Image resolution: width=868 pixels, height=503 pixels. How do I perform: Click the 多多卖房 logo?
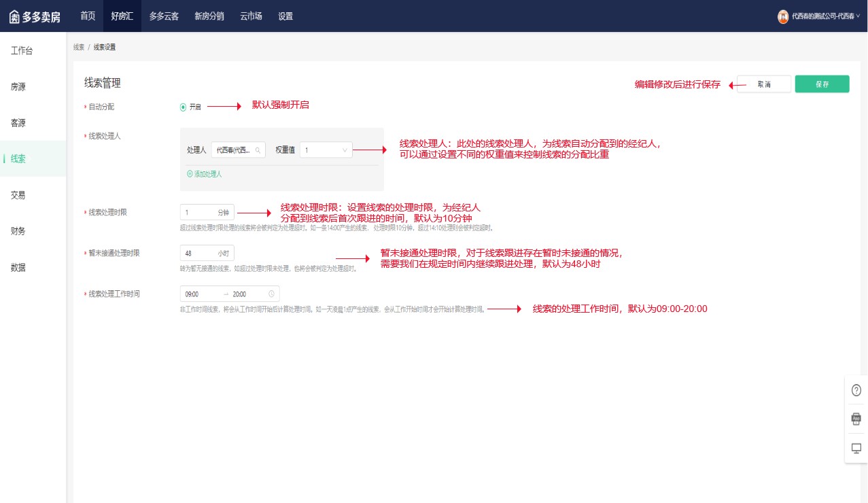click(x=34, y=16)
